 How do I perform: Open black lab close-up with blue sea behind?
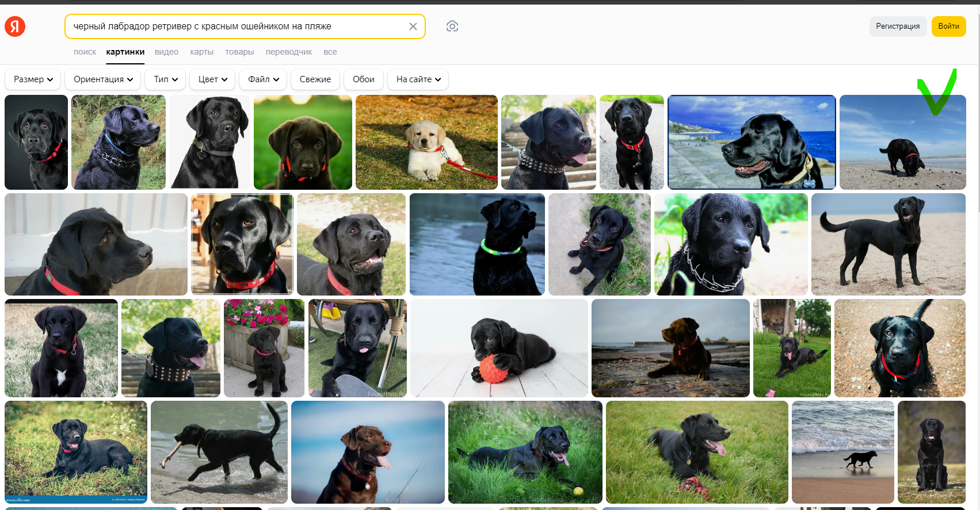752,142
